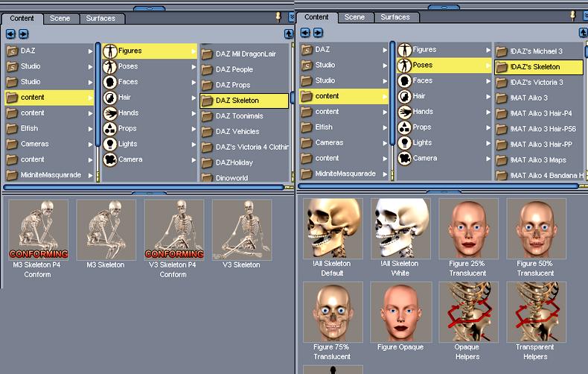Click left panel horizontal scrollbar

pos(144,186)
